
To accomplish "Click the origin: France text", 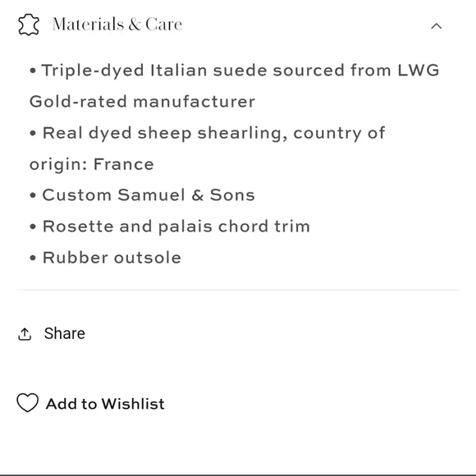I will [x=92, y=164].
